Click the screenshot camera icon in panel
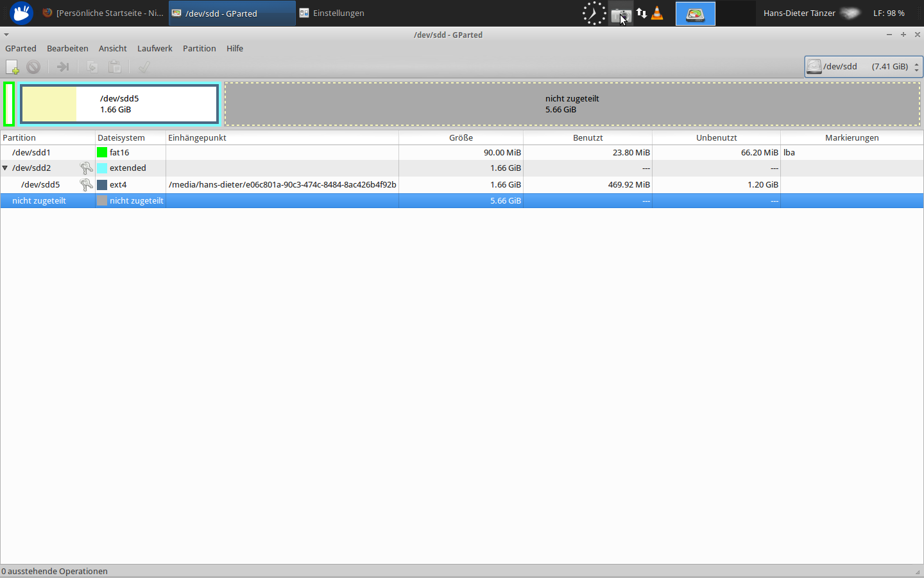This screenshot has width=924, height=578. 620,14
